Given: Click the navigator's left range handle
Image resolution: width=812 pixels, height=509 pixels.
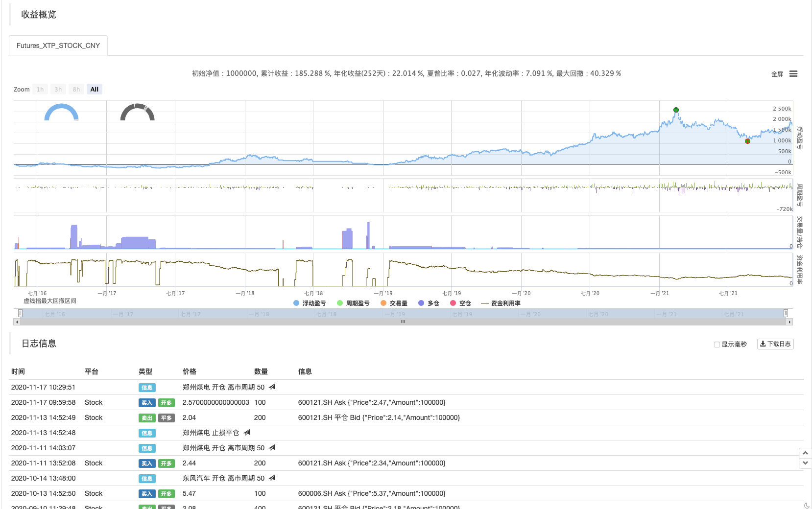Looking at the screenshot, I should 20,313.
